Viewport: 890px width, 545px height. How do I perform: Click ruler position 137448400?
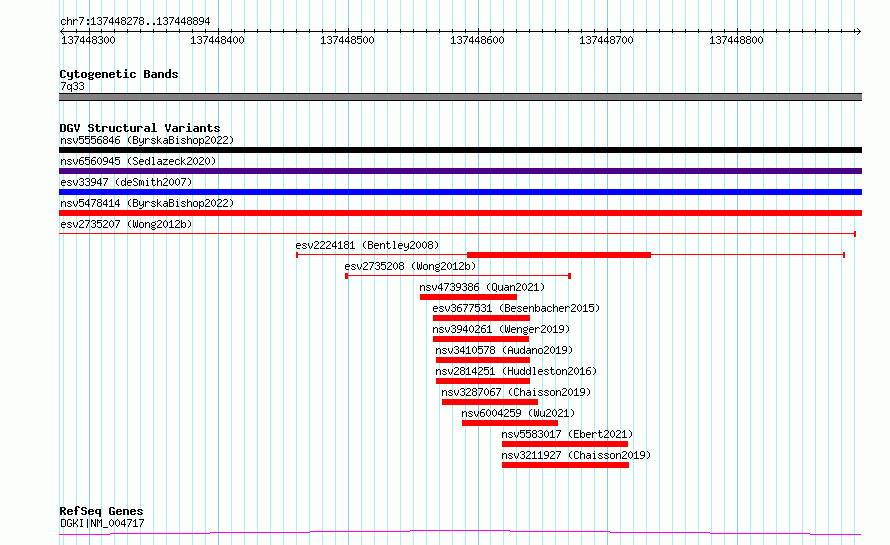(217, 40)
